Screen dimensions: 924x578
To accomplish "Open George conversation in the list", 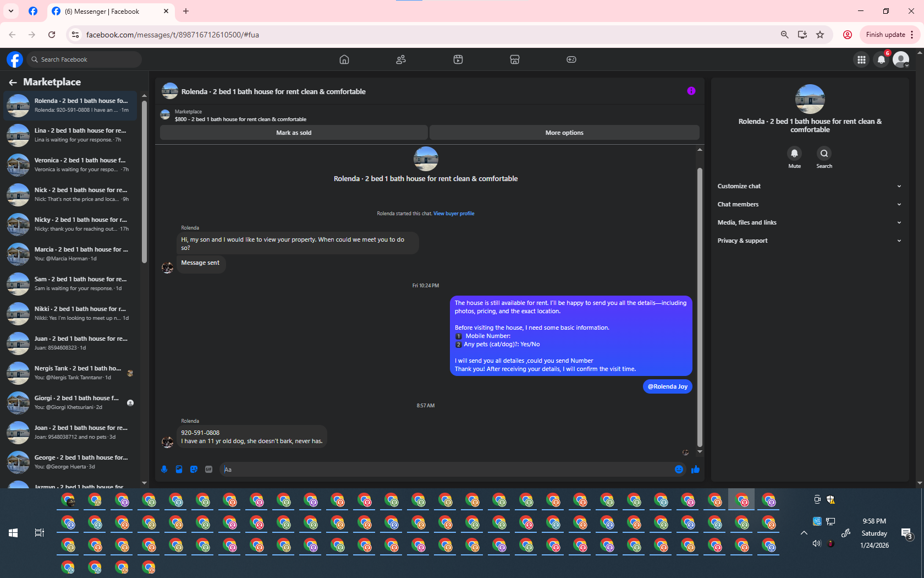I will (x=70, y=462).
